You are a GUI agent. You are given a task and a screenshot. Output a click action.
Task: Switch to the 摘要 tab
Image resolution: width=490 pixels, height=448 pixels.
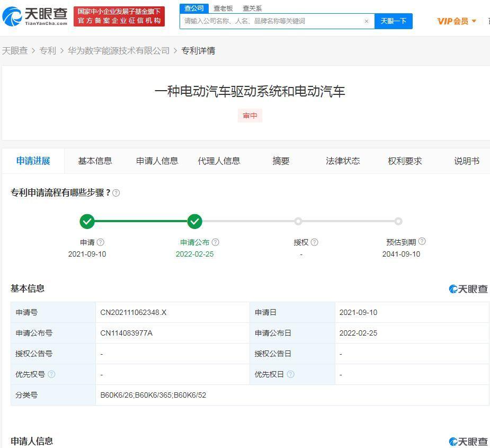pyautogui.click(x=281, y=161)
